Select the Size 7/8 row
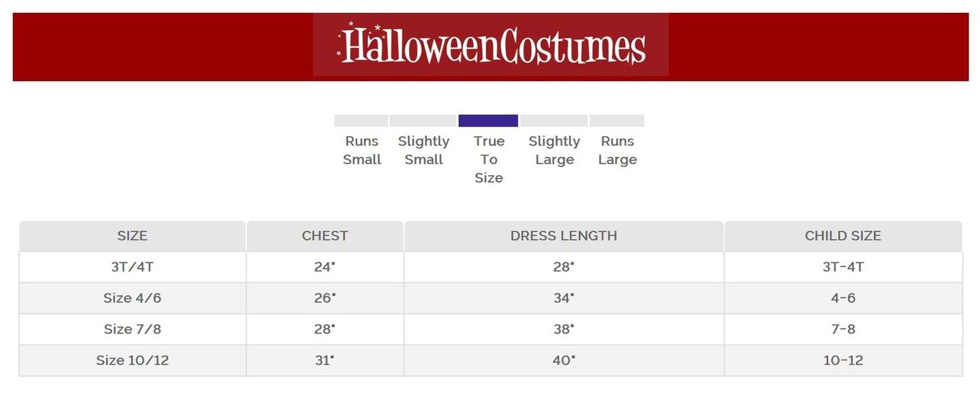Screen dimensions: 980x395 [132, 330]
